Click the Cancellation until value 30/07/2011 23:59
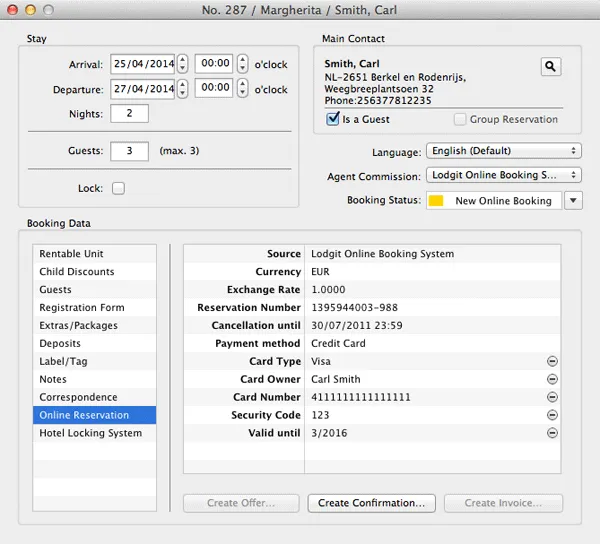 point(357,326)
